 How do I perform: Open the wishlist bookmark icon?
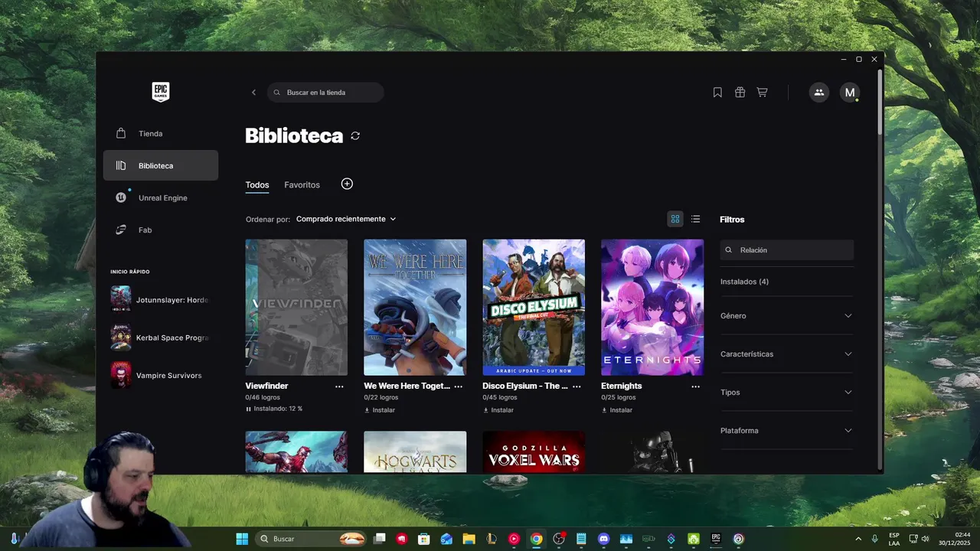pyautogui.click(x=717, y=93)
